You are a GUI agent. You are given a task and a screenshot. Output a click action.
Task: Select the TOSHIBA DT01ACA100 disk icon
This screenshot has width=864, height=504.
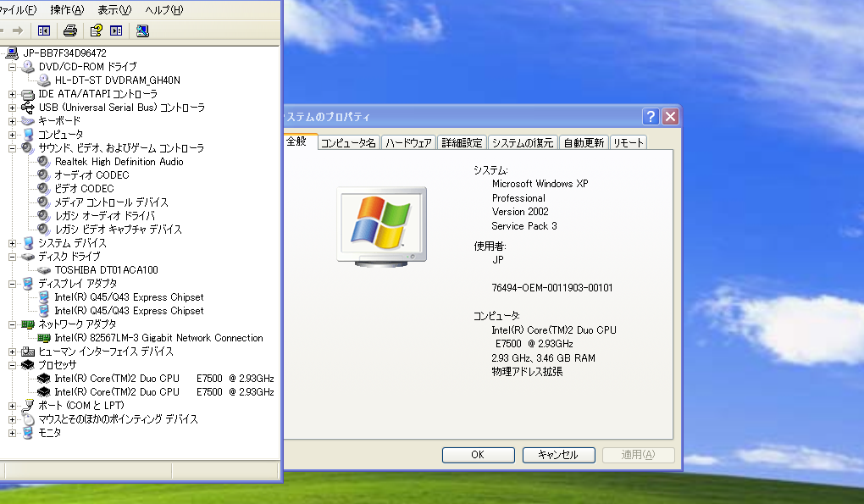[x=44, y=270]
